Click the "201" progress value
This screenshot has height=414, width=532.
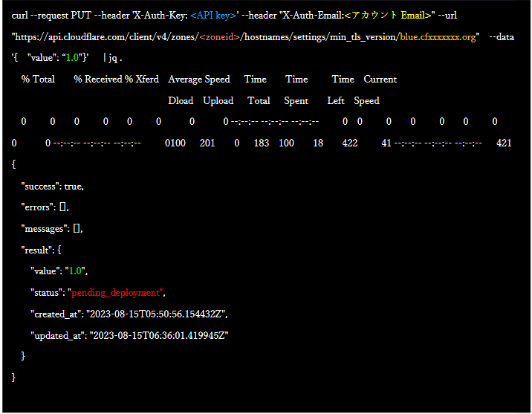[207, 143]
